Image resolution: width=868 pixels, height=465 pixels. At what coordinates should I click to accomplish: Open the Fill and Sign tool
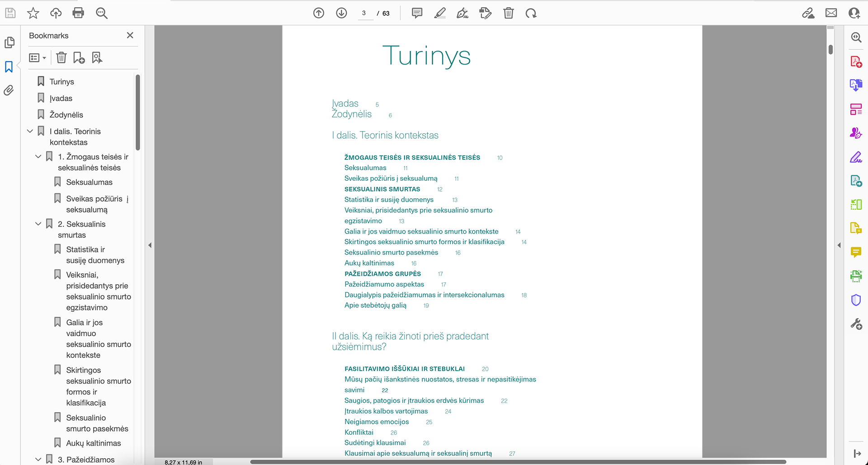click(x=856, y=157)
